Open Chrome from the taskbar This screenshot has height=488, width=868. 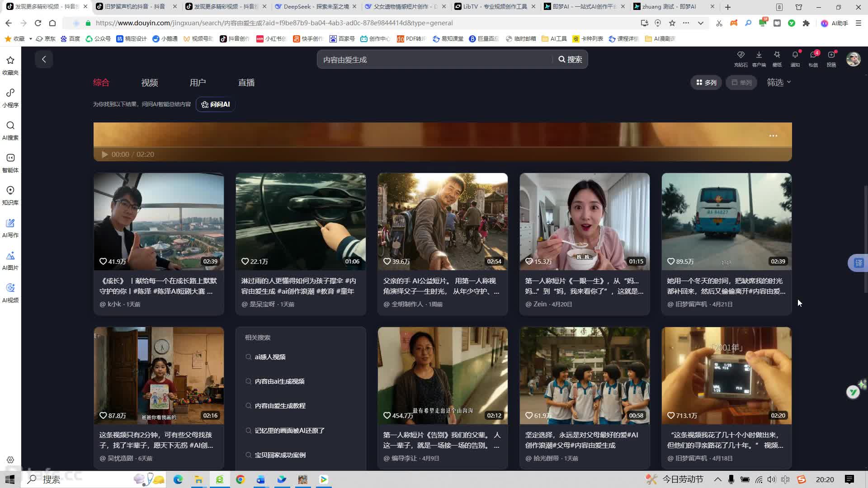(x=240, y=479)
